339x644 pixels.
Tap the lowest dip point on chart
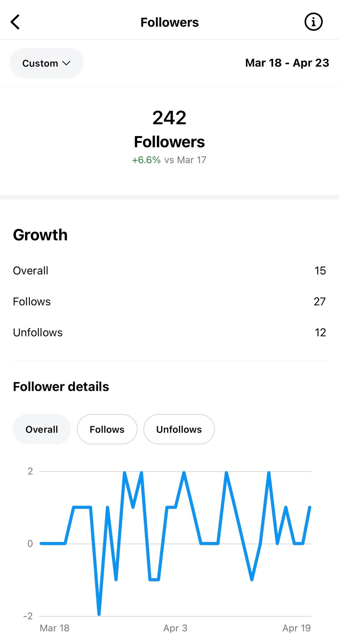[99, 614]
